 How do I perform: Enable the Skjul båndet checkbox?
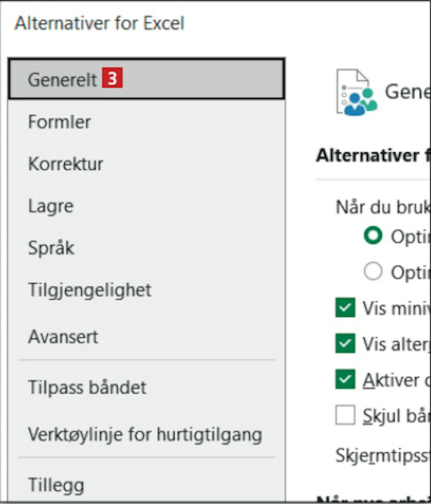[345, 415]
